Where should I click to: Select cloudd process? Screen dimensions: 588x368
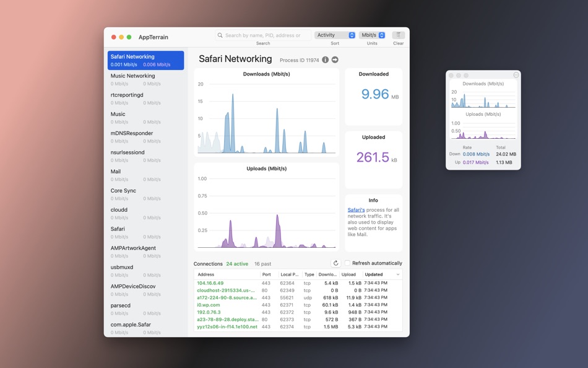click(146, 213)
